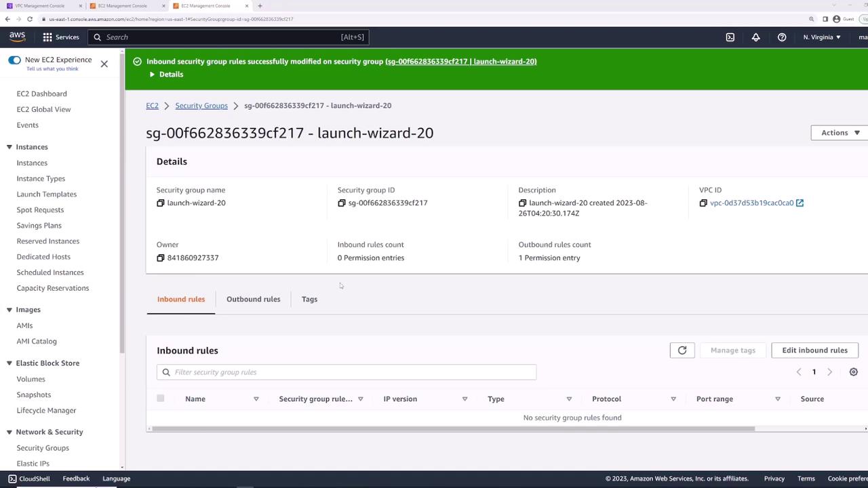
Task: Copy the security group ID
Action: pos(342,203)
